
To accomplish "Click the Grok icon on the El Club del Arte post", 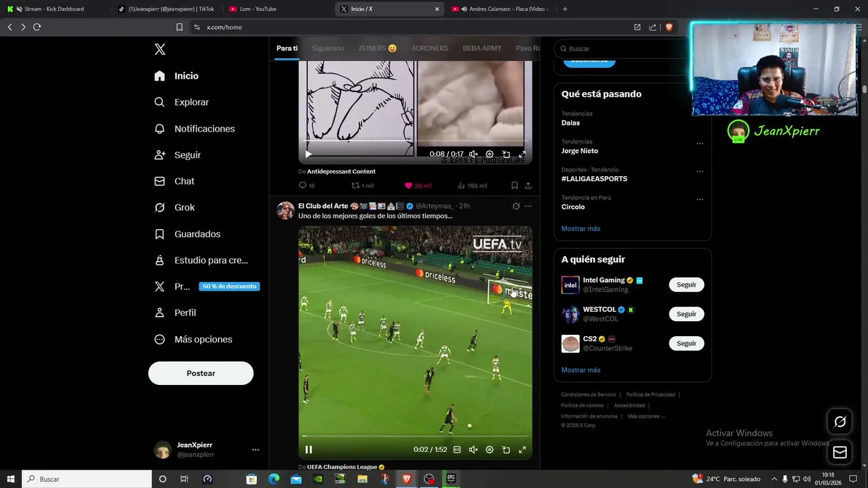I will [x=516, y=206].
